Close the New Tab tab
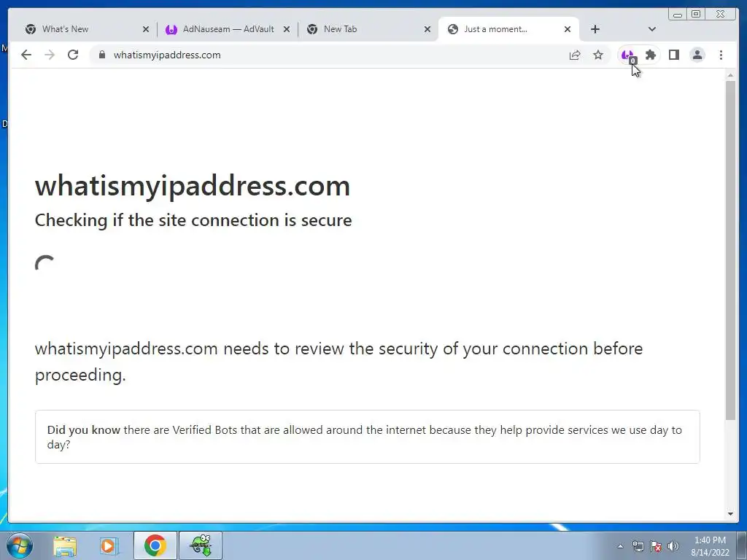Viewport: 747px width, 560px height. (x=427, y=29)
